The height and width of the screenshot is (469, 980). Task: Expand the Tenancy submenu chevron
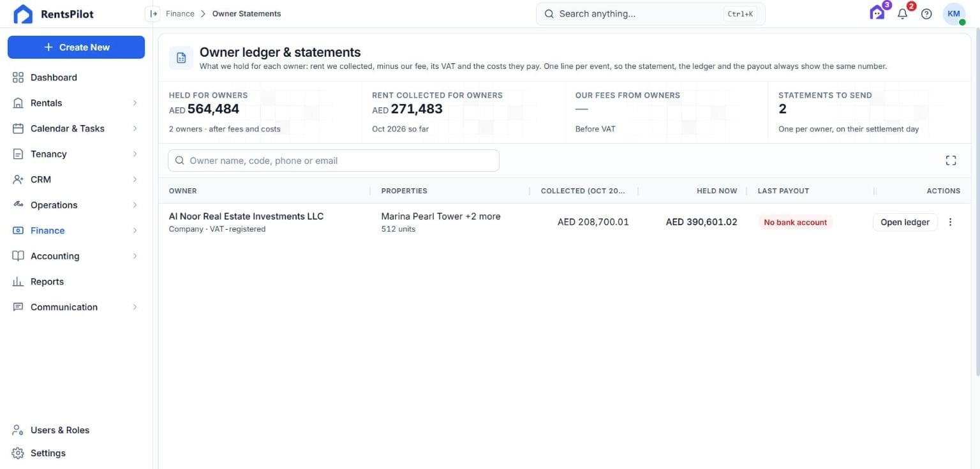pyautogui.click(x=135, y=154)
